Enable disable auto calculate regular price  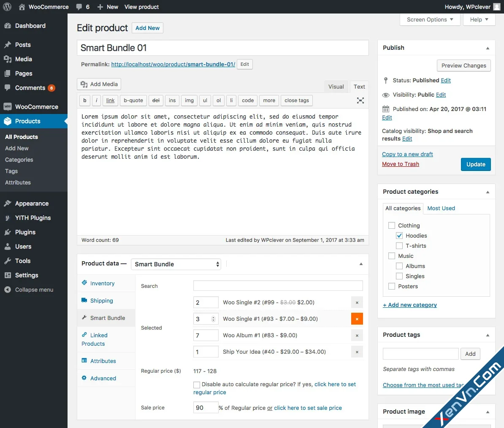tap(196, 385)
